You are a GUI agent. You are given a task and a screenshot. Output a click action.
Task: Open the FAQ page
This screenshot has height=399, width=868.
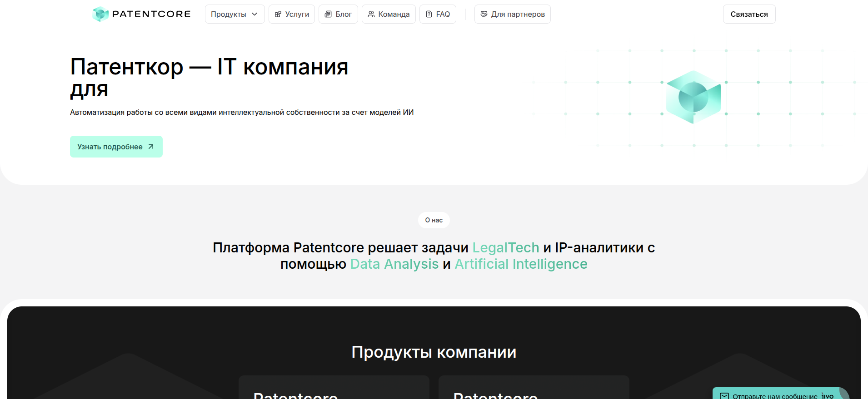point(438,14)
